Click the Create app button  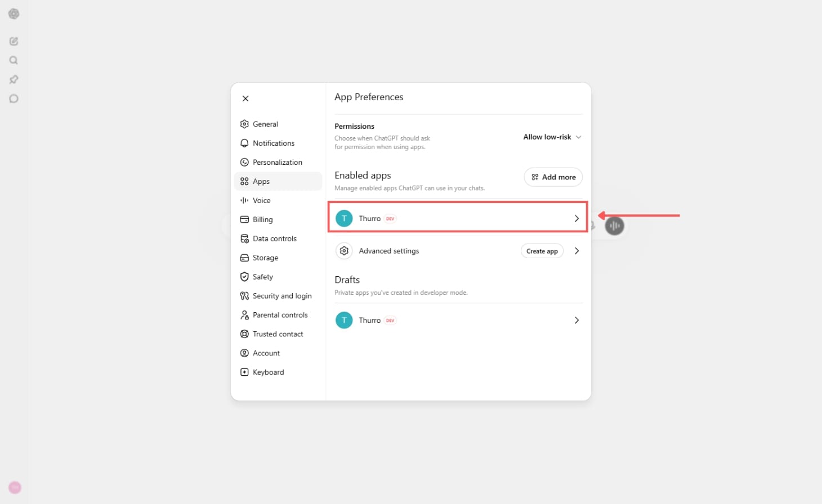[x=542, y=251]
